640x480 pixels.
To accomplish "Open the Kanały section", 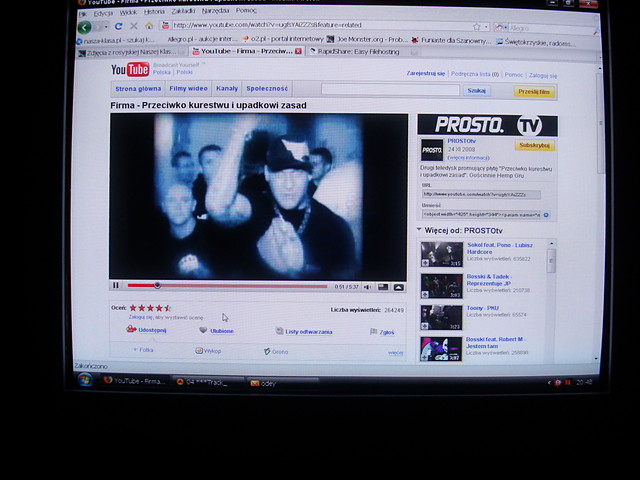I will pos(227,89).
